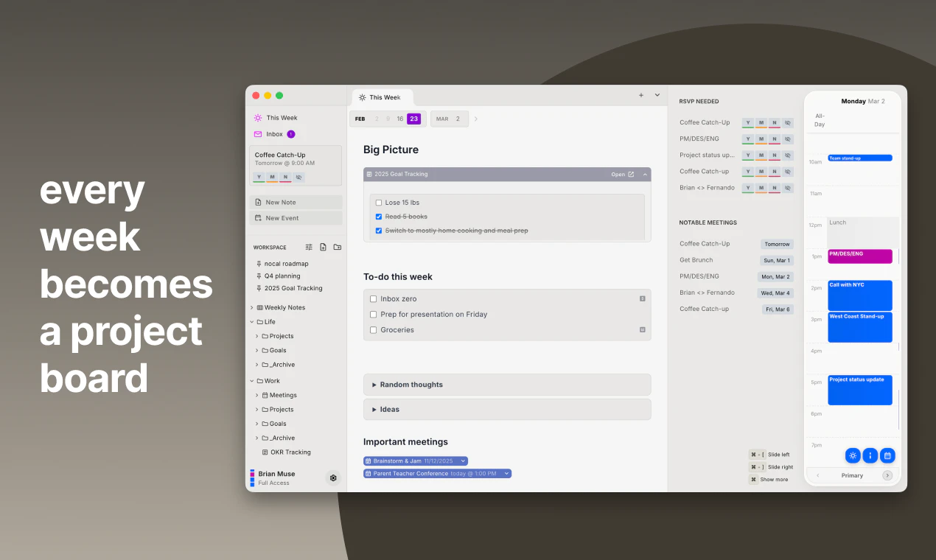936x560 pixels.
Task: Open pinned nocal roadmap note
Action: (x=286, y=264)
